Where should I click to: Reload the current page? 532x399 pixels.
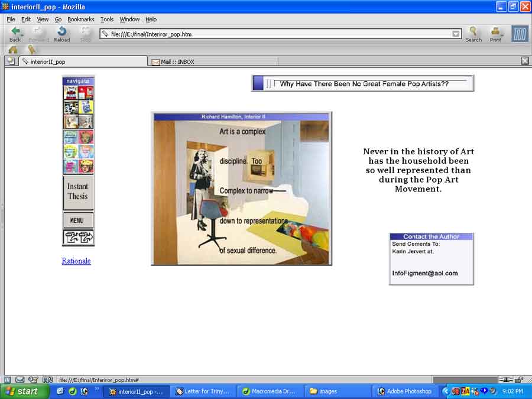61,33
